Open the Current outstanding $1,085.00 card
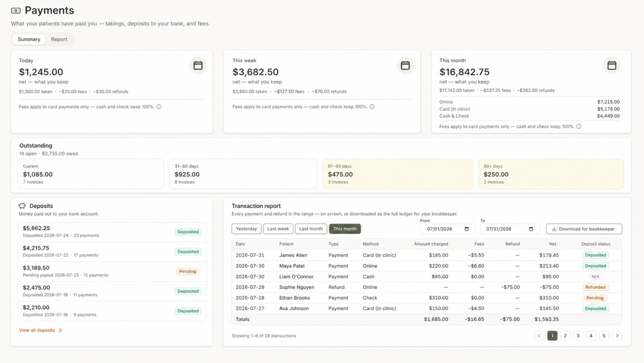Image resolution: width=644 pixels, height=363 pixels. tap(91, 174)
